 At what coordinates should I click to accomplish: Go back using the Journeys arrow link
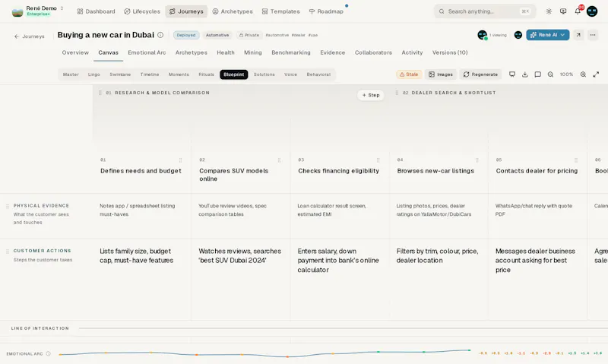tap(30, 36)
